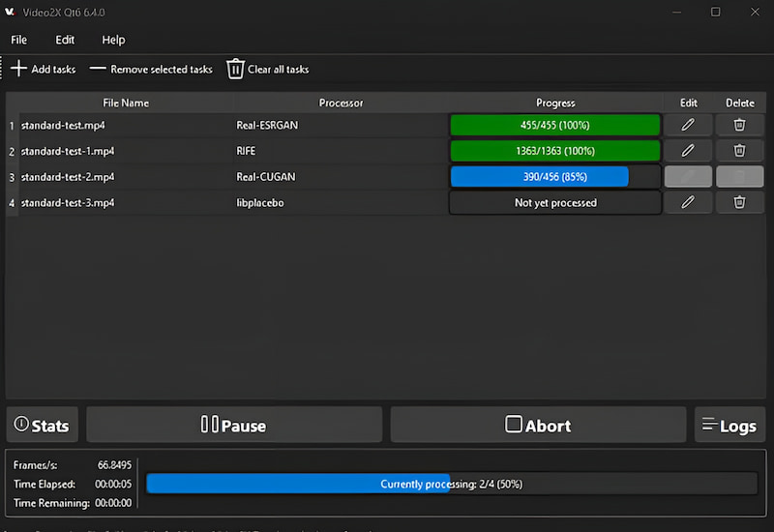Abort the processing job
The width and height of the screenshot is (774, 532).
(538, 425)
